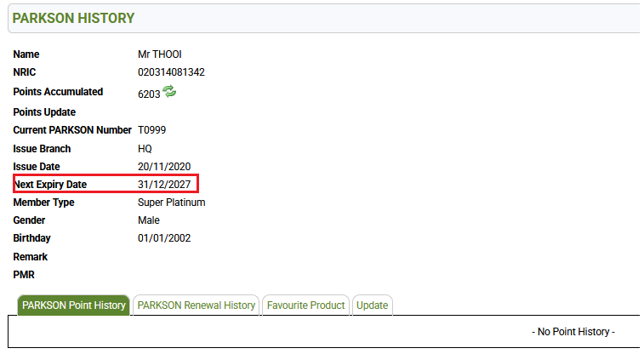The width and height of the screenshot is (644, 354).
Task: Click the Next Expiry Date label
Action: [50, 185]
